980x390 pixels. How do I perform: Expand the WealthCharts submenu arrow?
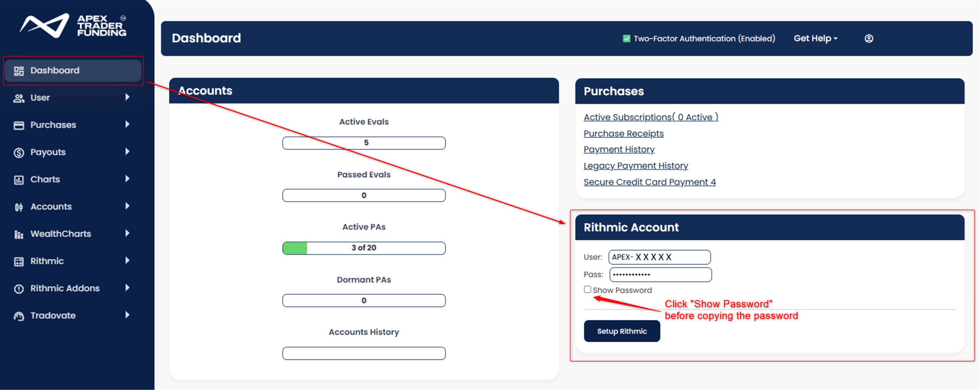tap(127, 233)
